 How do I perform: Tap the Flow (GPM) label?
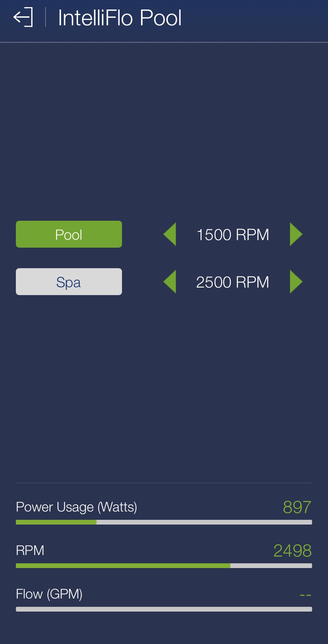[x=49, y=594]
